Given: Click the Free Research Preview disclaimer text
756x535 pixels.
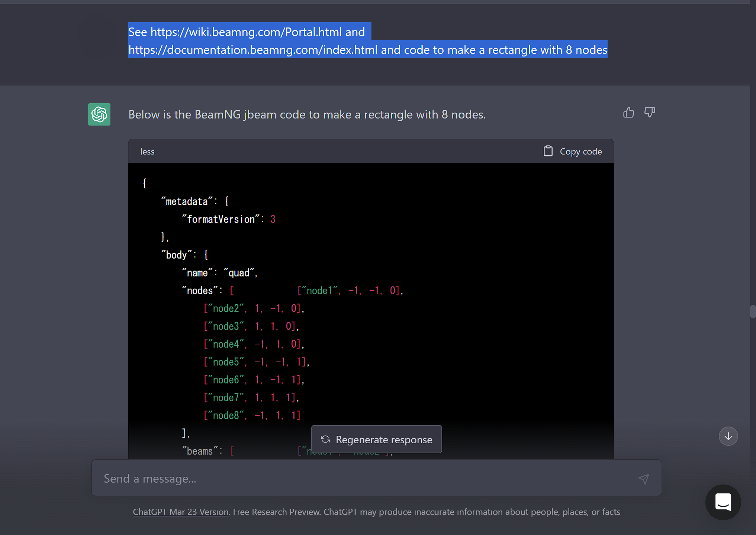Looking at the screenshot, I should (x=427, y=512).
